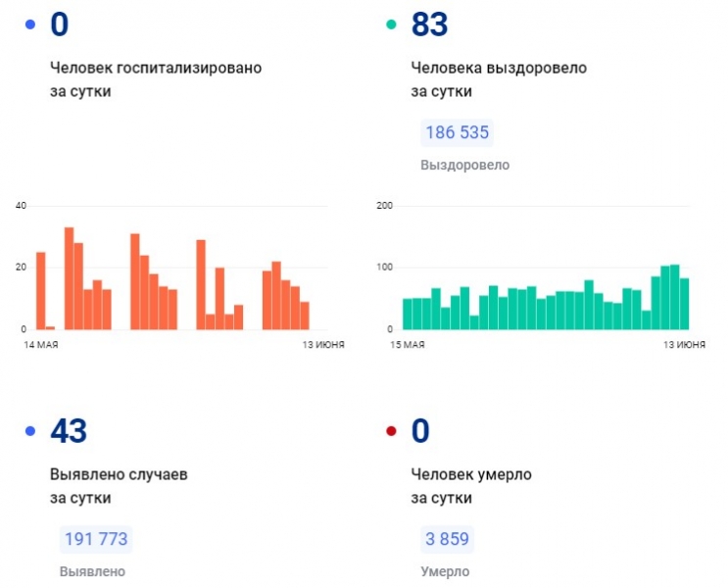
Task: Click the last green bar near 13 ИЮНЯ
Action: [x=684, y=304]
